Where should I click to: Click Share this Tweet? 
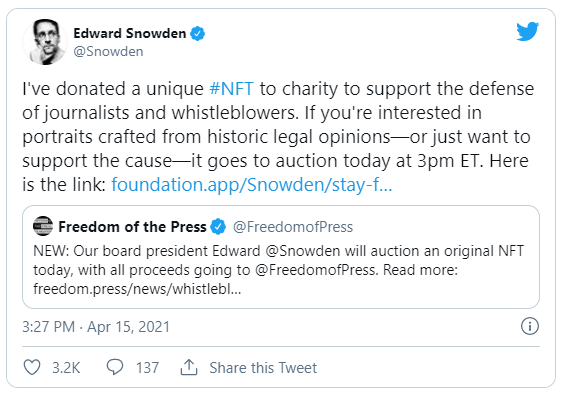263,368
